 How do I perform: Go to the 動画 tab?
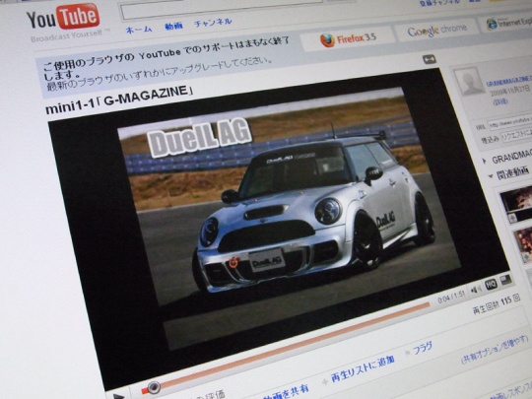[173, 27]
